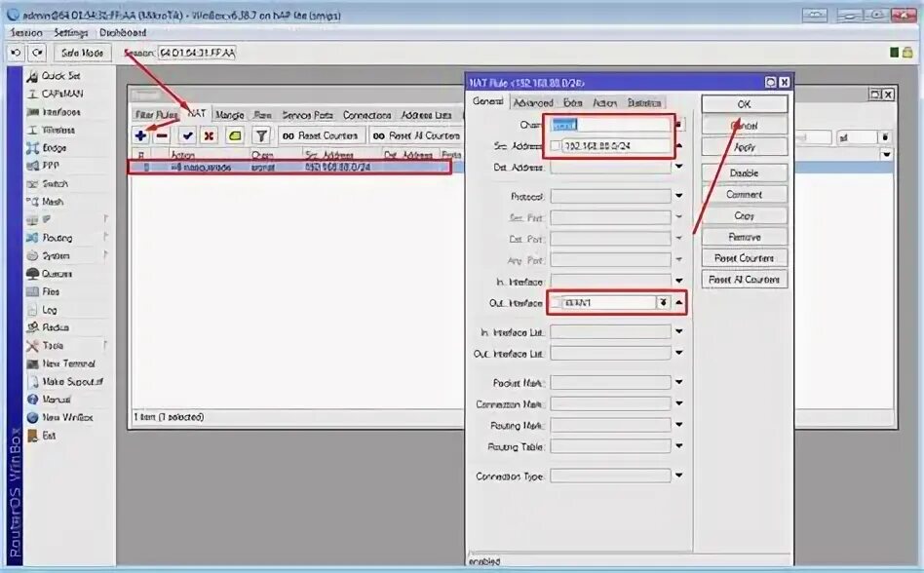This screenshot has height=573, width=924.
Task: Open the Action tab in NAT Rule dialog
Action: click(604, 103)
